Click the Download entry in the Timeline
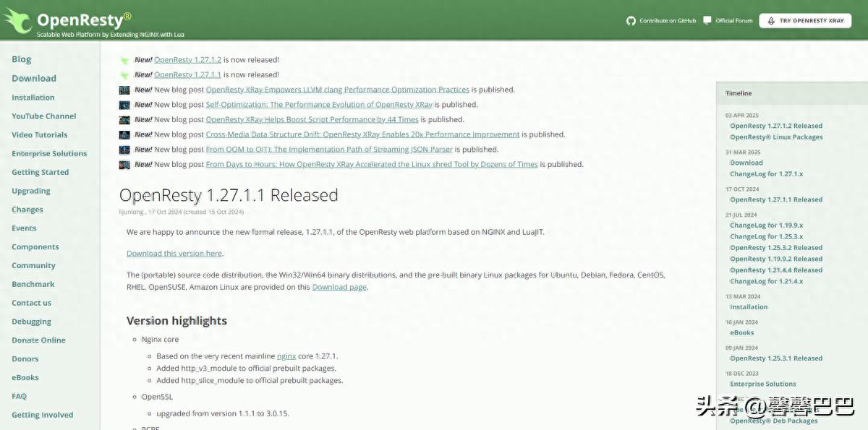Screen dimensions: 868x430 point(746,163)
